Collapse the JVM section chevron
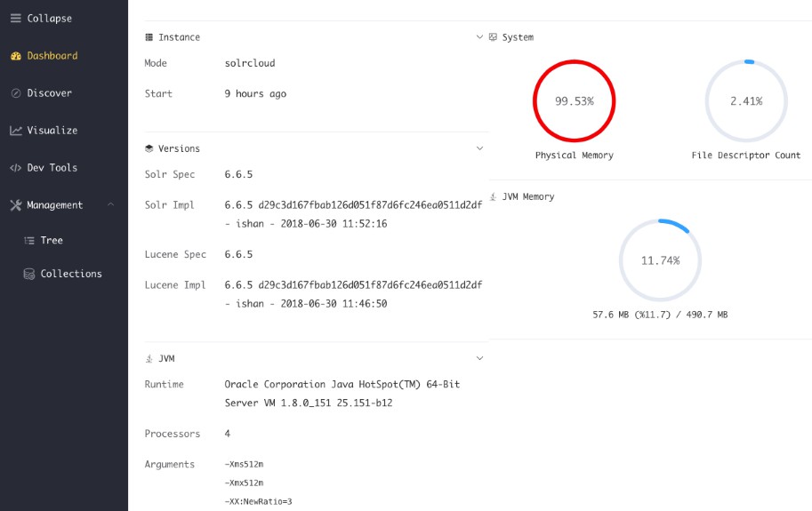812x511 pixels. tap(479, 358)
